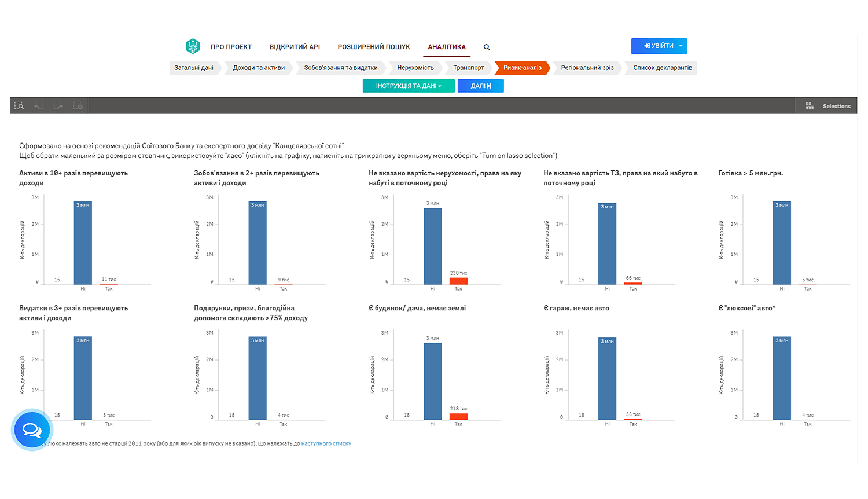Click red 'Так' bar in будинок/дача chart
Screen dimensions: 868x499
(x=458, y=416)
